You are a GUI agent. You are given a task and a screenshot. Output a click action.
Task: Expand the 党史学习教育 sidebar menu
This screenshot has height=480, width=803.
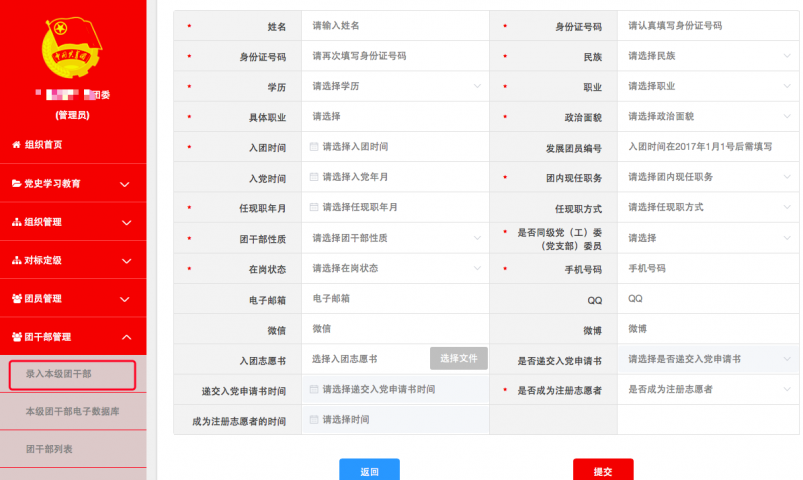point(125,184)
